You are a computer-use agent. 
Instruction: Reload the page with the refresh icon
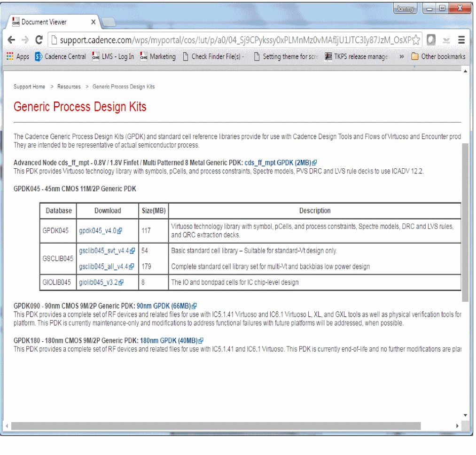point(39,40)
